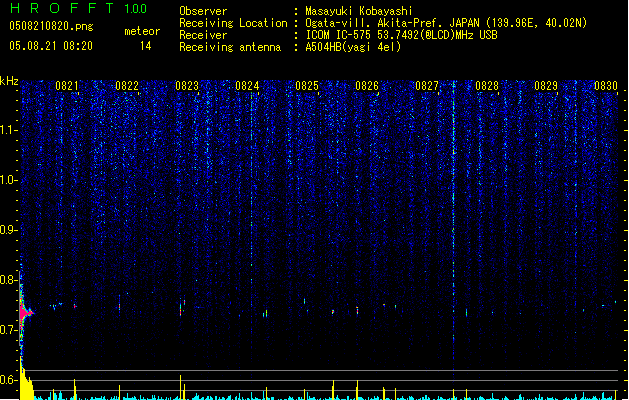
Task: Click the HROFFT 1.0.0 title text
Action: pos(79,8)
